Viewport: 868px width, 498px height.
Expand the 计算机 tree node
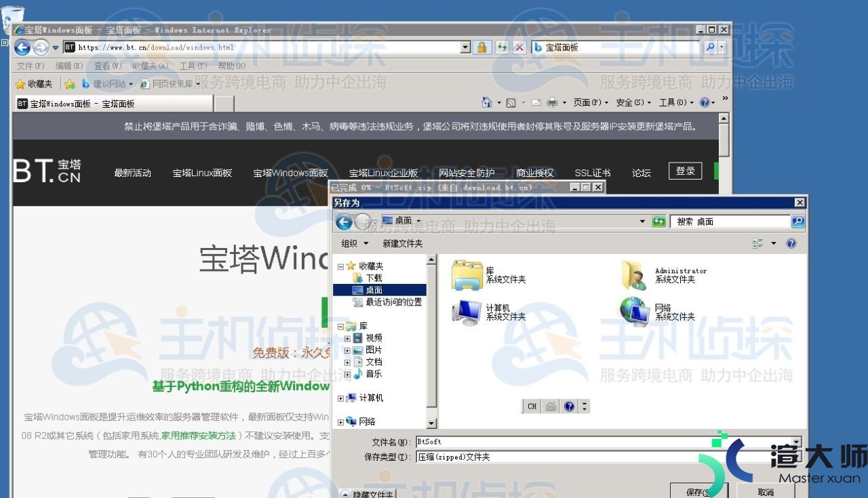340,398
